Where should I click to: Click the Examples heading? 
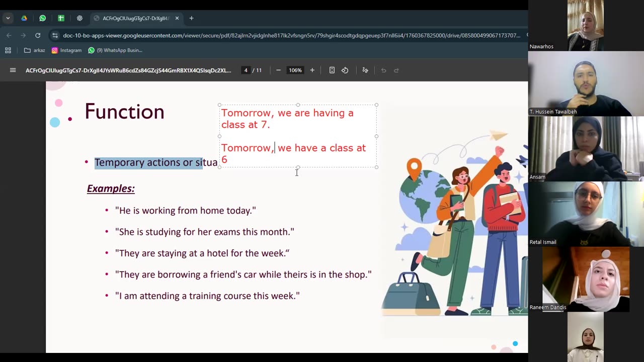(x=111, y=189)
